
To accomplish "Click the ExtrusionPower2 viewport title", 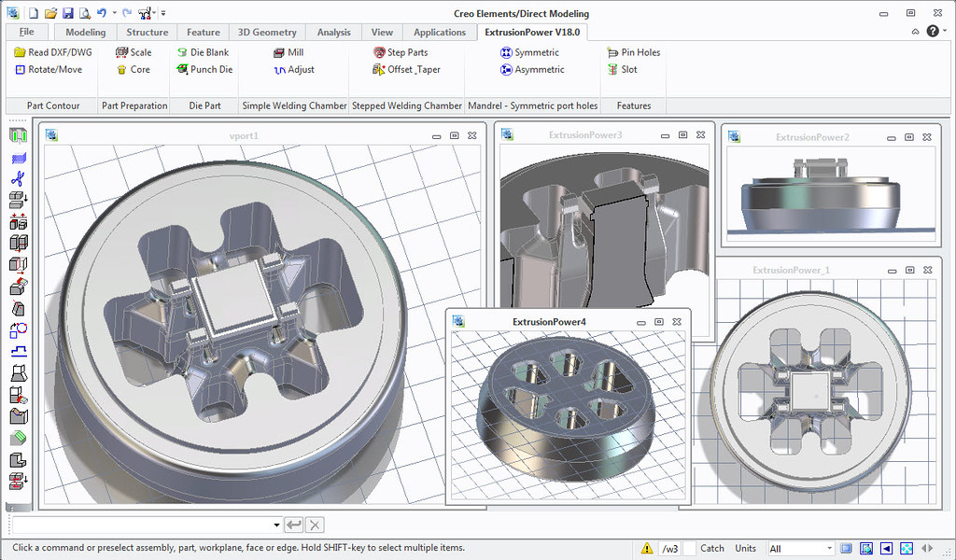I will point(812,137).
